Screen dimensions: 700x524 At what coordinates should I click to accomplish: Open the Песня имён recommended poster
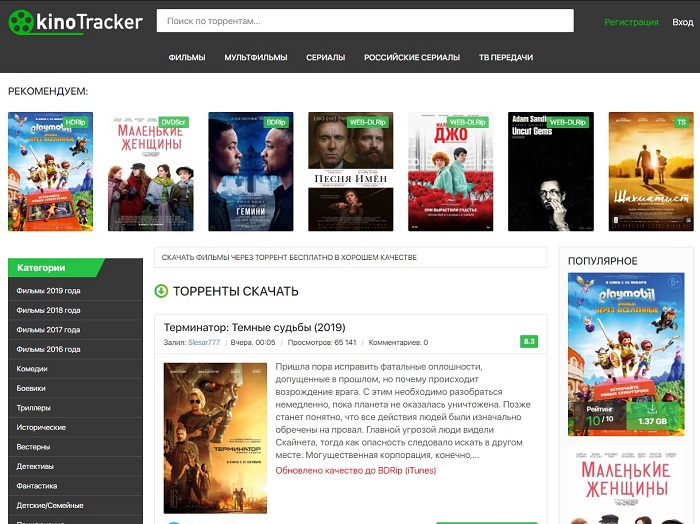click(350, 171)
